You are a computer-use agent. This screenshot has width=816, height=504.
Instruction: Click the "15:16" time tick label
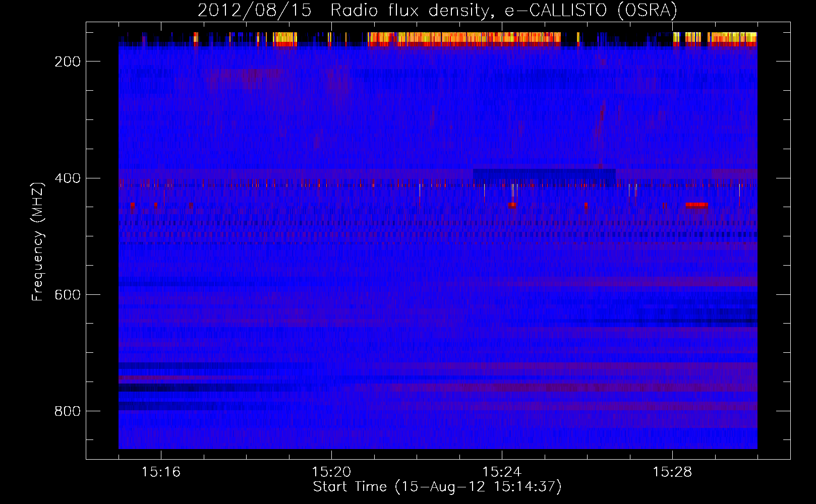pos(161,472)
